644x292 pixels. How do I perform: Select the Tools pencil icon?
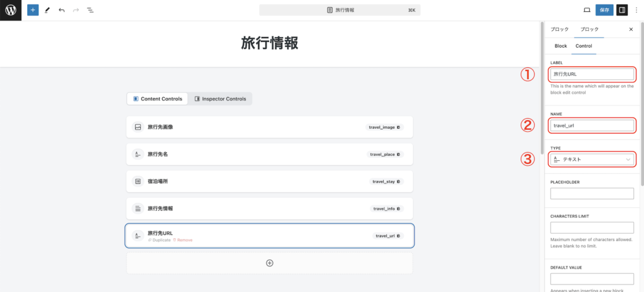coord(47,11)
